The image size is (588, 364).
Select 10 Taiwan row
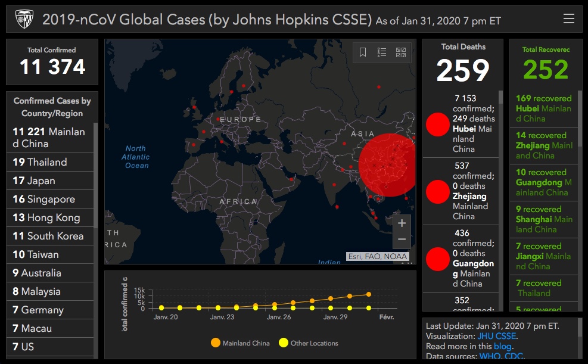click(50, 254)
